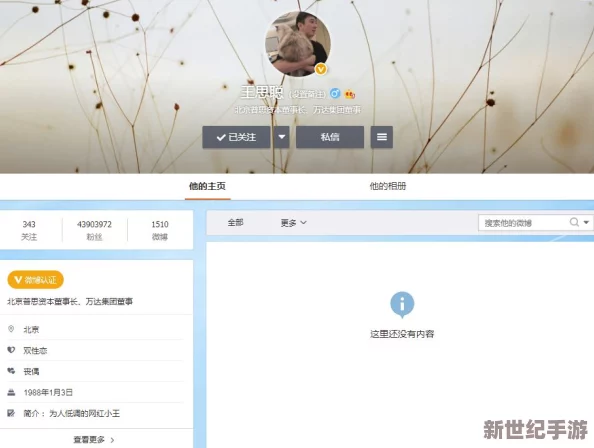
Task: Expand 查看更多 profile details
Action: coord(94,440)
